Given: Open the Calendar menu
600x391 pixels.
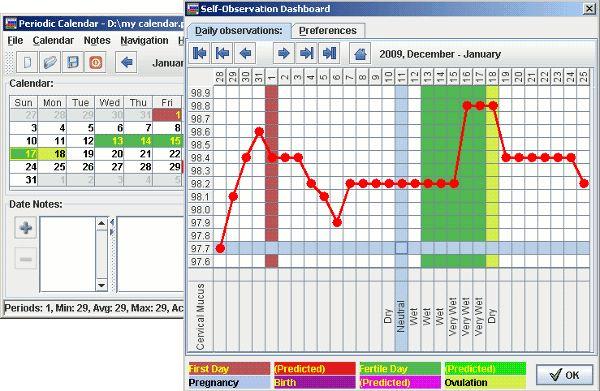Looking at the screenshot, I should pyautogui.click(x=53, y=41).
